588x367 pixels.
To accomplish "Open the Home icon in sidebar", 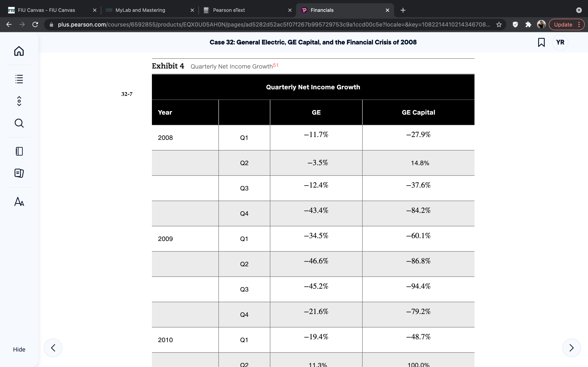I will (19, 51).
